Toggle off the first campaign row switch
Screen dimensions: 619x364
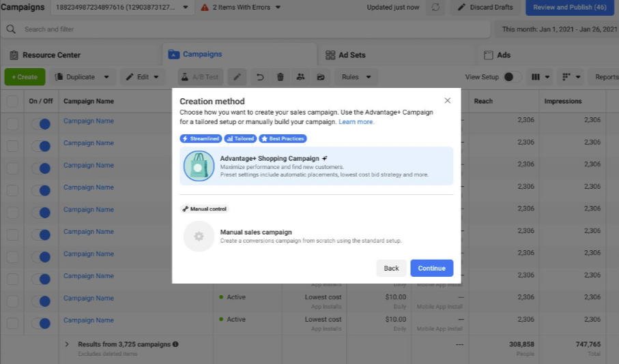point(41,124)
